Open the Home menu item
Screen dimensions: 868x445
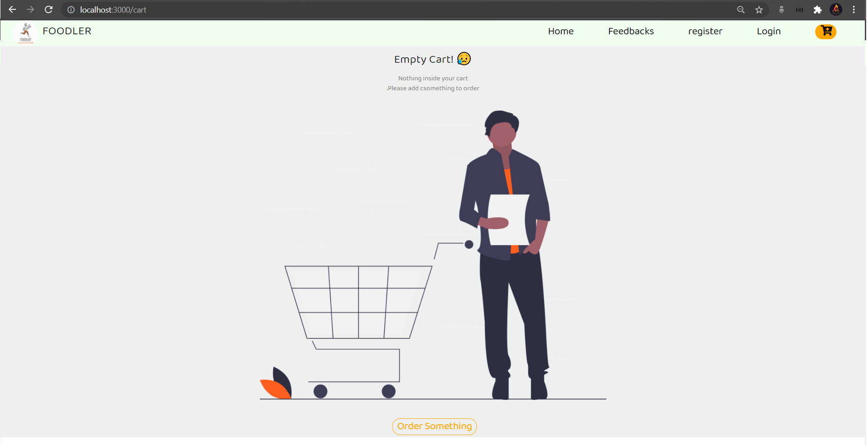pyautogui.click(x=560, y=31)
